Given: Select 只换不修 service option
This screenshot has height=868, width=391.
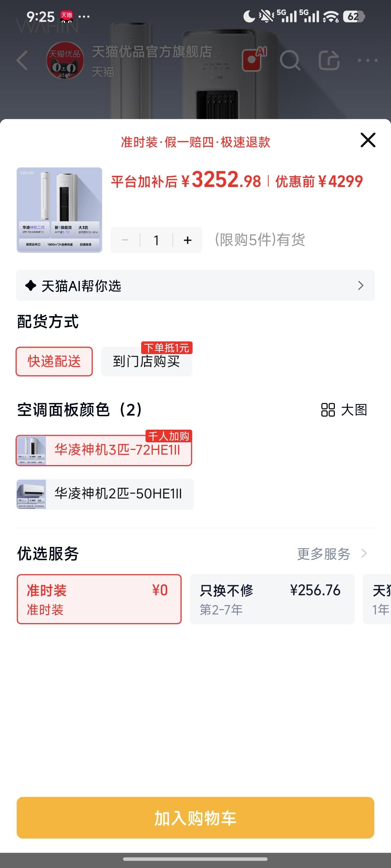Looking at the screenshot, I should (x=272, y=599).
